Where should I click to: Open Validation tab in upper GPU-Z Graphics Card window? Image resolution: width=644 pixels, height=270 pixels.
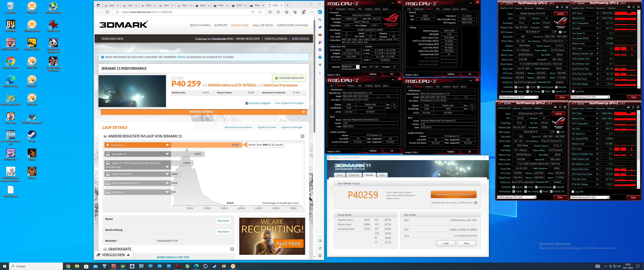point(540,8)
